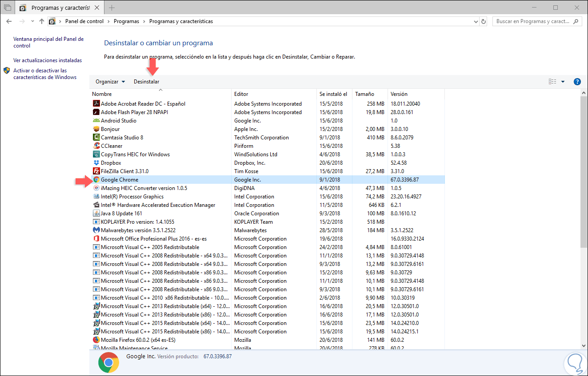
Task: Open the address bar history dropdown
Action: coord(476,21)
